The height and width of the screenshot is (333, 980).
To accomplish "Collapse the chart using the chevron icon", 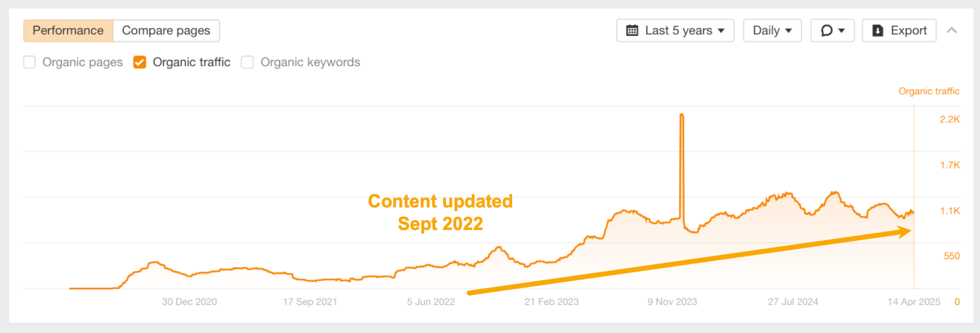I will click(x=952, y=30).
